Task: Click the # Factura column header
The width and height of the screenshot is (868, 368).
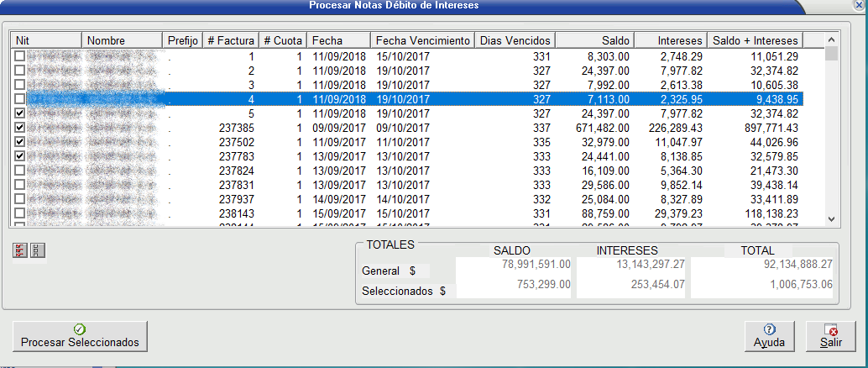Action: tap(230, 40)
